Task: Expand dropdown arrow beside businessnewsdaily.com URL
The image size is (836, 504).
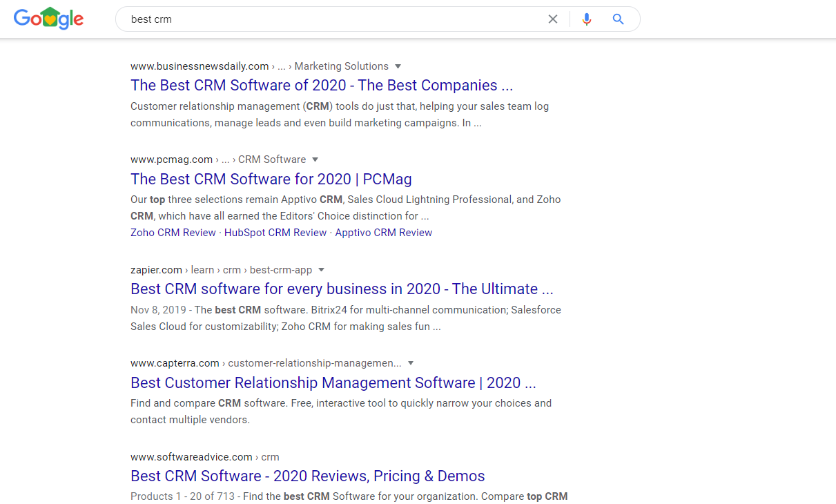Action: (x=398, y=66)
